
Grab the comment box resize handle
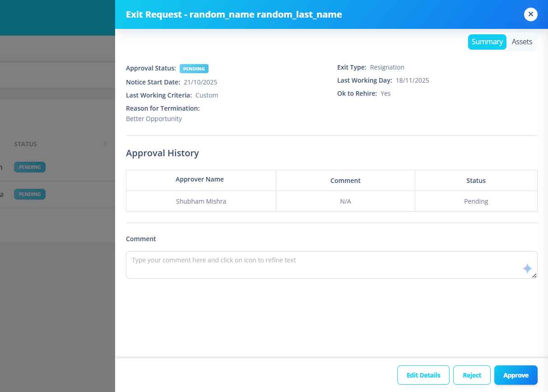point(534,275)
